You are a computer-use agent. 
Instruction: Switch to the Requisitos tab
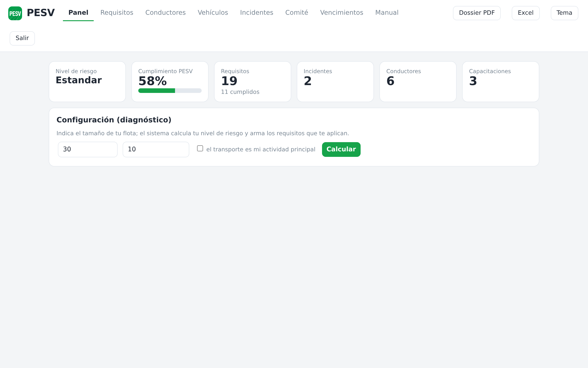click(x=117, y=13)
